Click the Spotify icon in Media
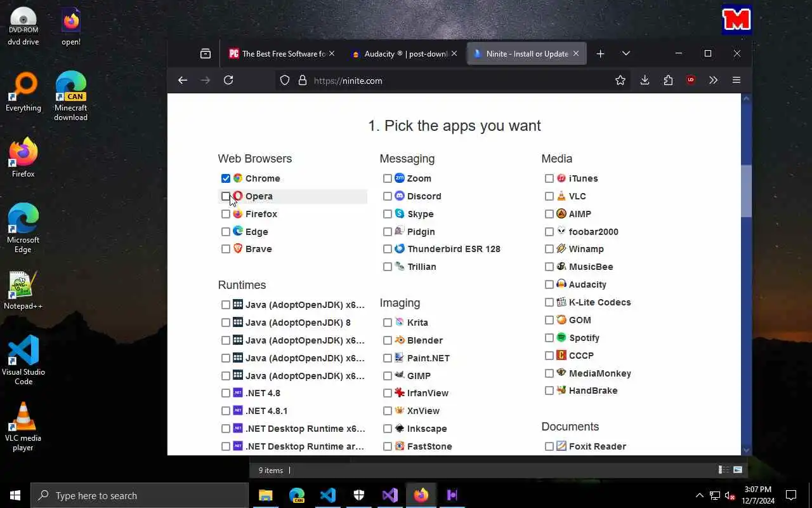This screenshot has height=508, width=812. click(x=561, y=338)
